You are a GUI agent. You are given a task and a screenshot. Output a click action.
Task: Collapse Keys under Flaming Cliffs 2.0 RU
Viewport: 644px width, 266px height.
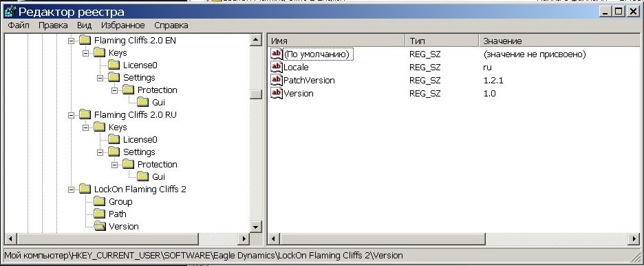click(x=85, y=127)
